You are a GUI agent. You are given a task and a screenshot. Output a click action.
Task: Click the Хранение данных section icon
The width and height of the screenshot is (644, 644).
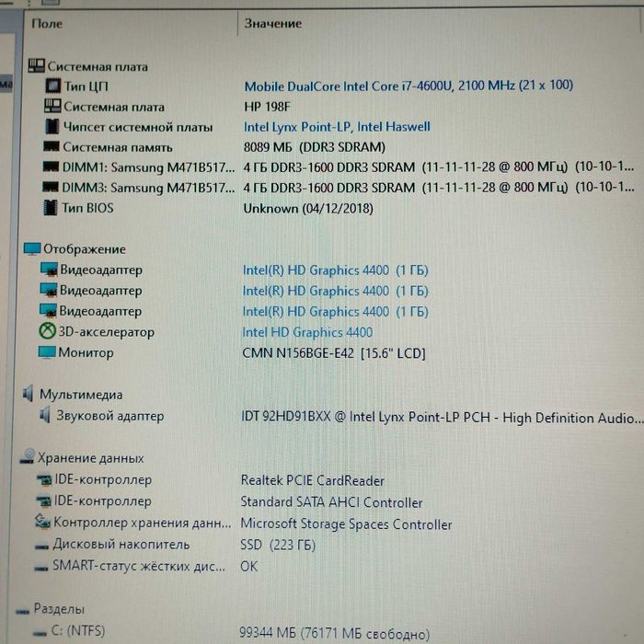click(x=28, y=456)
